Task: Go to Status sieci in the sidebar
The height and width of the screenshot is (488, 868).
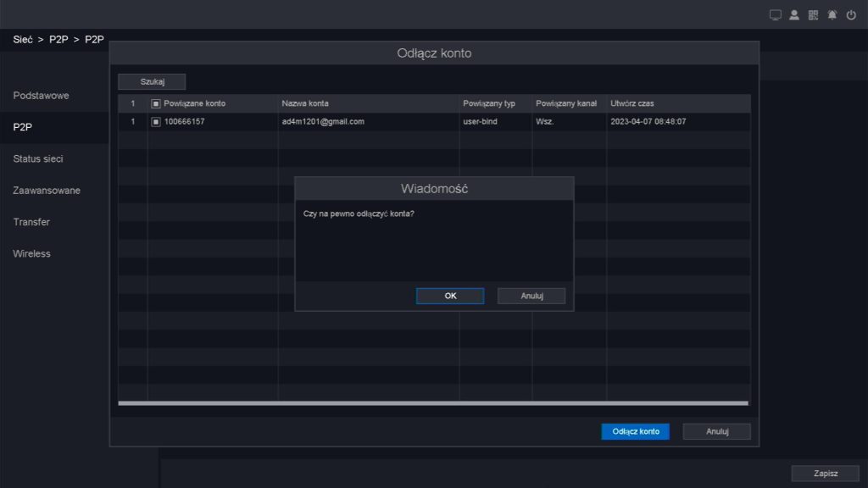Action: click(38, 158)
